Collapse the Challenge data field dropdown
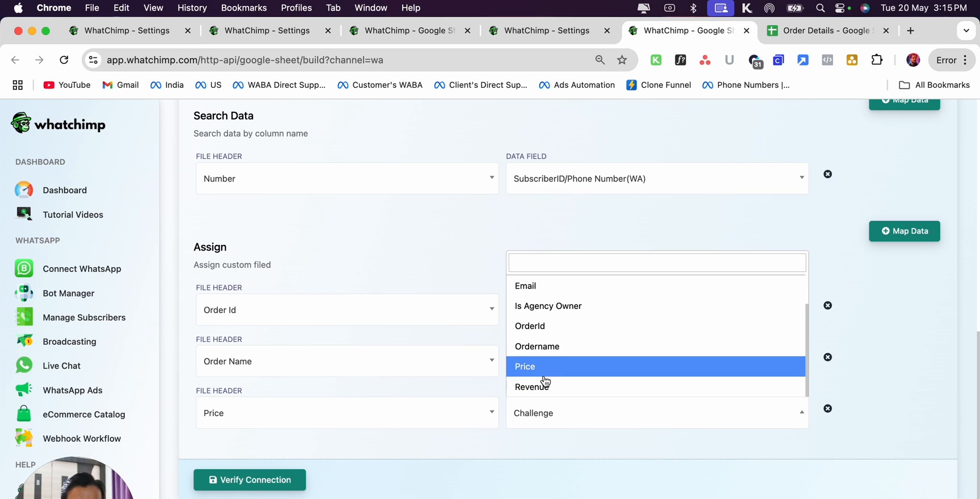The height and width of the screenshot is (499, 980). 657,413
